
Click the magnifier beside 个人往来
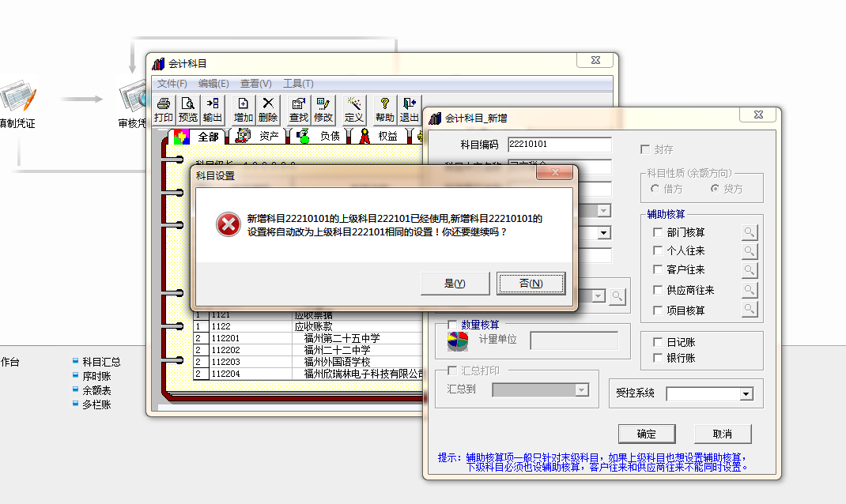749,251
